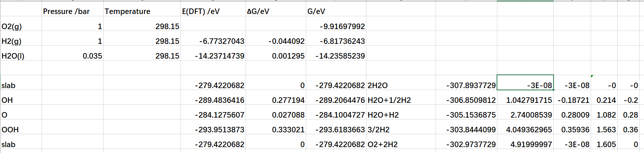The height and width of the screenshot is (153, 644).
Task: Select the E(DFT) /eV column header cell
Action: coord(213,11)
